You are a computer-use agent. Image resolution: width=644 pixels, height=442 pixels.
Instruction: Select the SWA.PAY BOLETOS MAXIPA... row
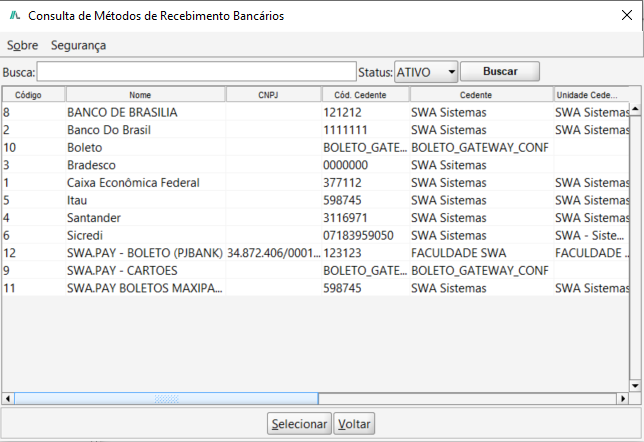coord(315,288)
